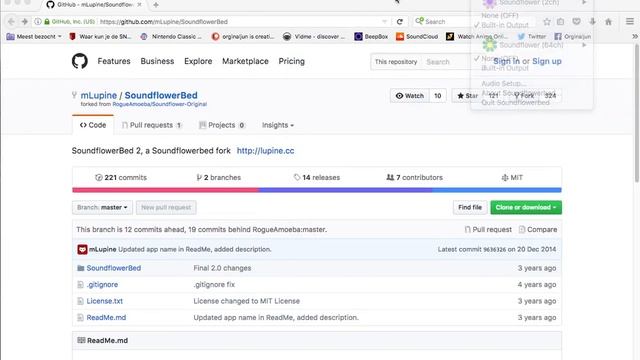Close the GitHub tab

[x=139, y=5]
